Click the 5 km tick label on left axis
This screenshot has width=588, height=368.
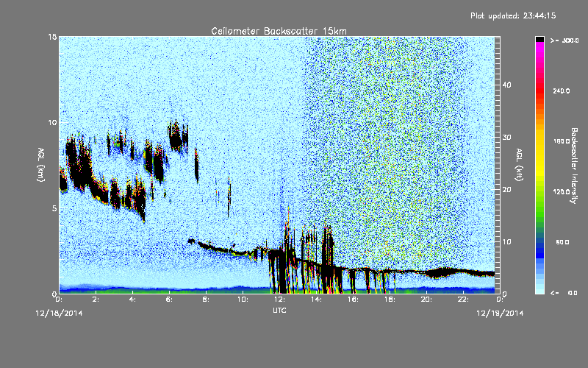pos(54,208)
